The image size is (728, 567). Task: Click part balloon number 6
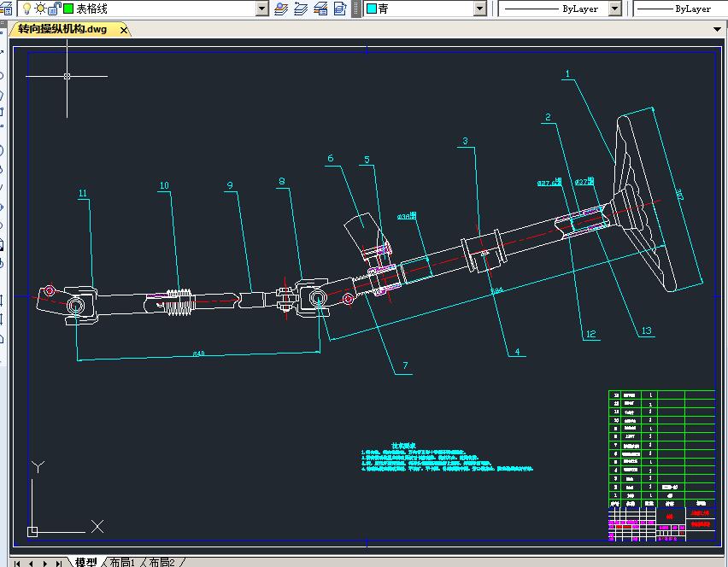tap(330, 158)
